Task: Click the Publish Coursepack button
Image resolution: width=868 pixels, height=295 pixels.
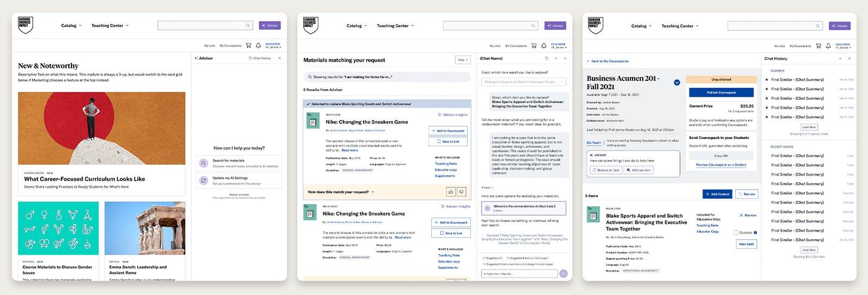Action: (x=722, y=92)
